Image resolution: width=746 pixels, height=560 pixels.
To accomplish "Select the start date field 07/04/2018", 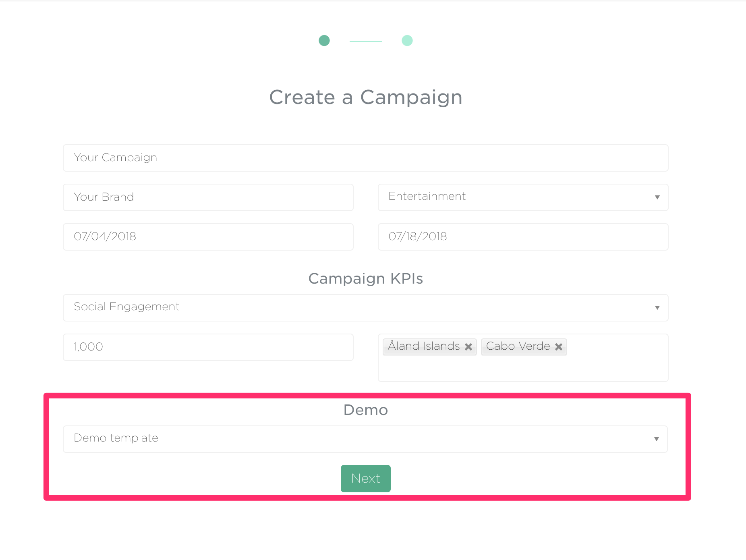I will tap(208, 237).
